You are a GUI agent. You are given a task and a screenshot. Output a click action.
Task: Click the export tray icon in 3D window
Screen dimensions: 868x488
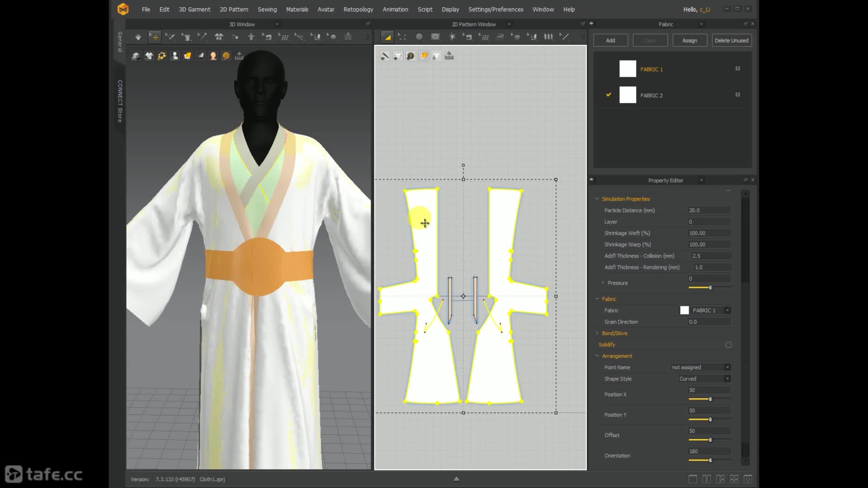click(239, 56)
